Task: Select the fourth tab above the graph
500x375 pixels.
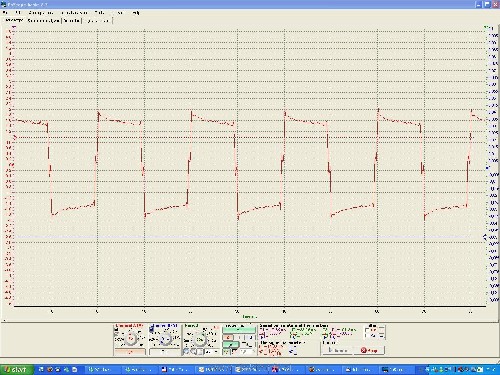Action: click(x=97, y=21)
